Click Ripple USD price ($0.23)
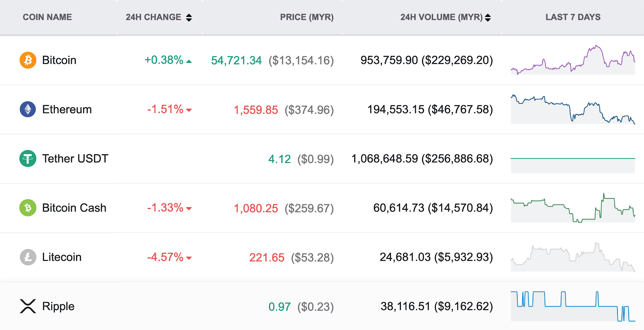Viewport: 644px width, 330px height. click(316, 307)
